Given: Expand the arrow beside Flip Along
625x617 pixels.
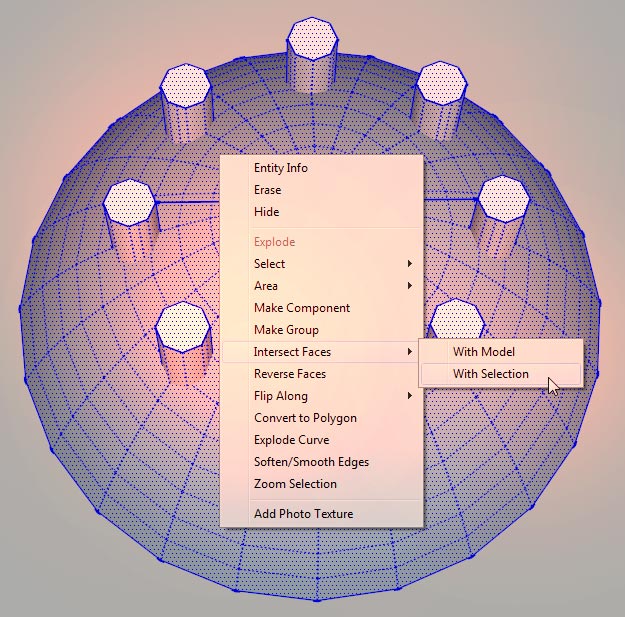Looking at the screenshot, I should pyautogui.click(x=409, y=396).
